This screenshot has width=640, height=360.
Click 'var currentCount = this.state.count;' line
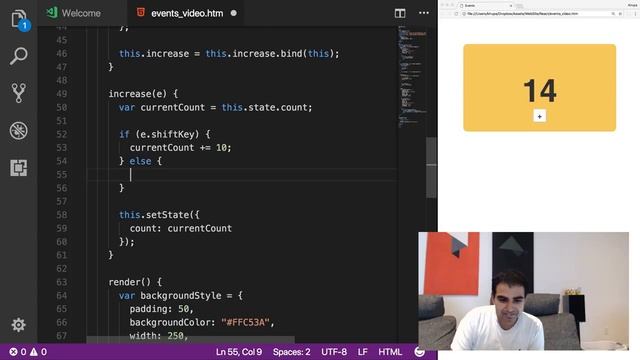pyautogui.click(x=216, y=107)
